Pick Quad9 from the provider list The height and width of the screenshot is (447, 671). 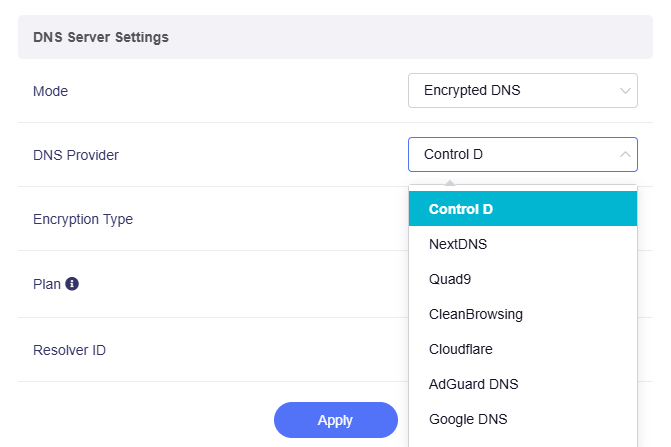pyautogui.click(x=523, y=279)
